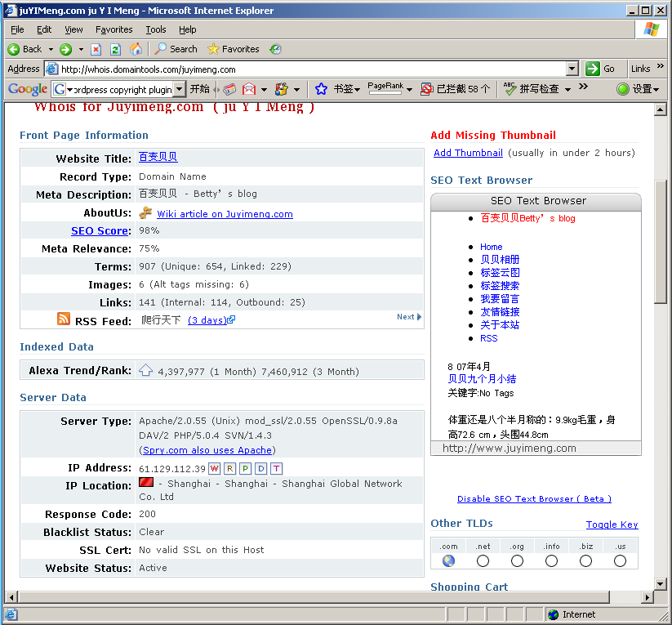
Task: Click the green settings circle icon
Action: click(x=623, y=89)
